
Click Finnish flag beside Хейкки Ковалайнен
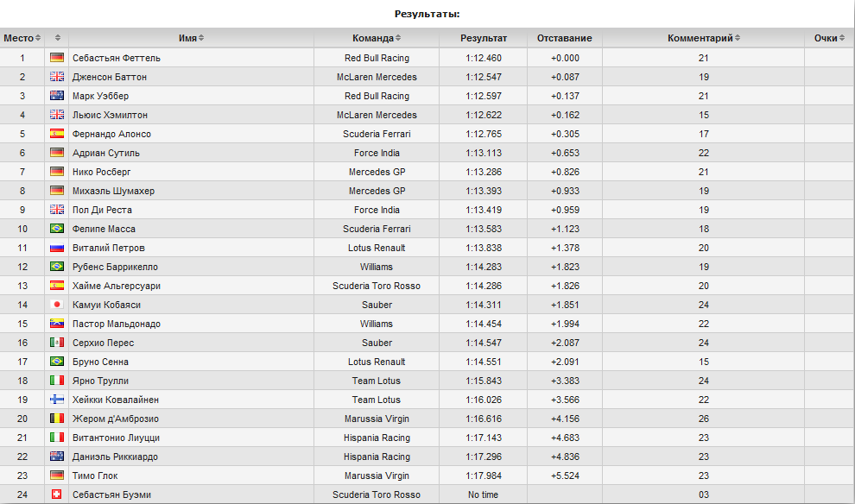57,400
